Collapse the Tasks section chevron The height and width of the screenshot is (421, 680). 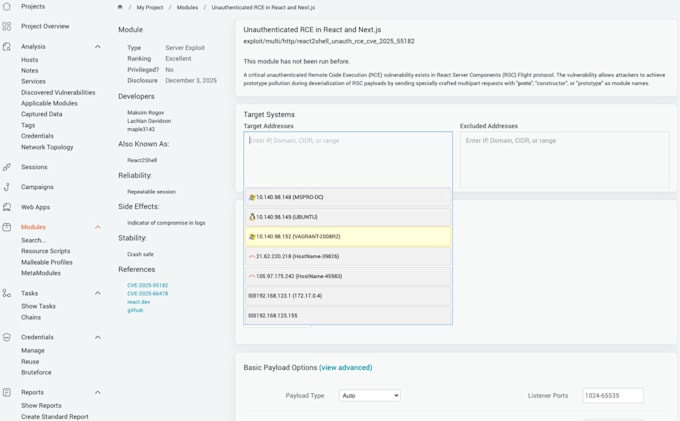98,294
